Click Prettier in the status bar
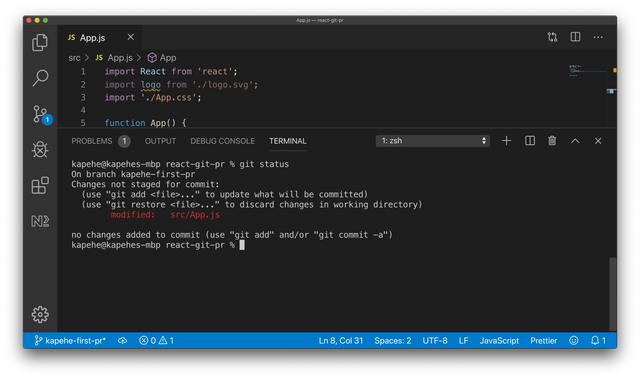 click(x=544, y=341)
